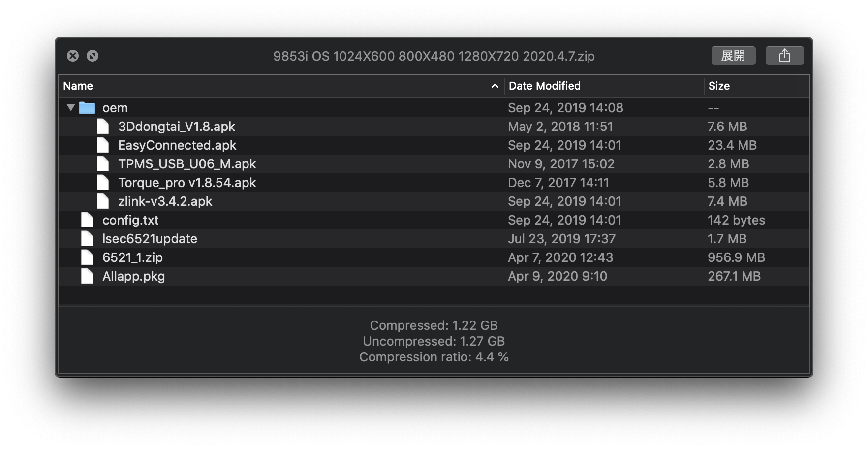868x450 pixels.
Task: Select the Torque_pro v1.8.54.apk entry
Action: (x=187, y=183)
